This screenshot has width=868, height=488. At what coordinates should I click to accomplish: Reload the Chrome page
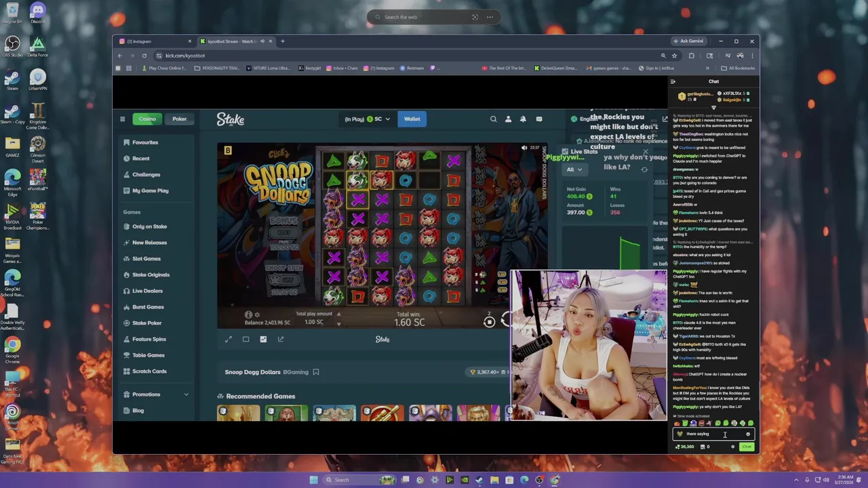[x=144, y=56]
